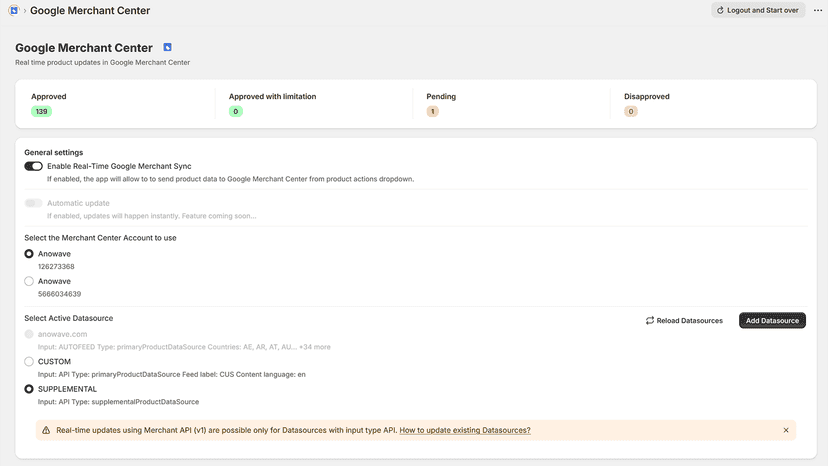Click the 'Approved with limitation' label

272,97
